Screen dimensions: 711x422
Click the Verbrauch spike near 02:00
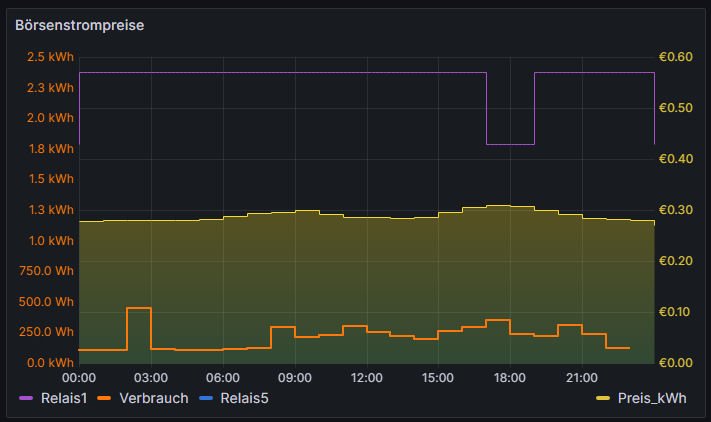[x=139, y=308]
